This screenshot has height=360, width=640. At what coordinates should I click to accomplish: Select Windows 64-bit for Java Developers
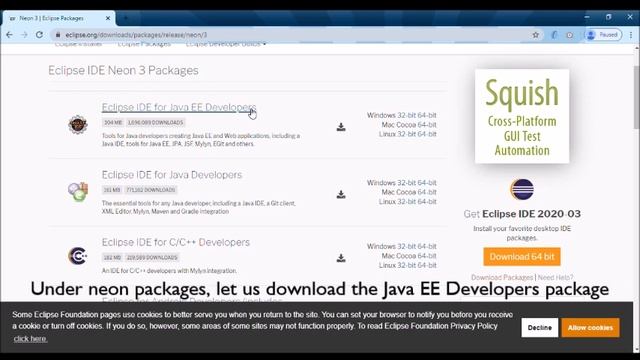[x=427, y=183]
